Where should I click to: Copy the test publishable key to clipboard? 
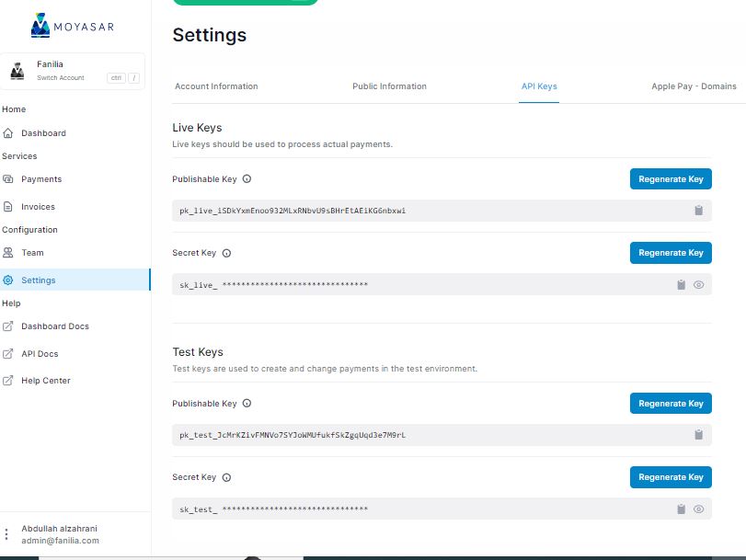(698, 435)
